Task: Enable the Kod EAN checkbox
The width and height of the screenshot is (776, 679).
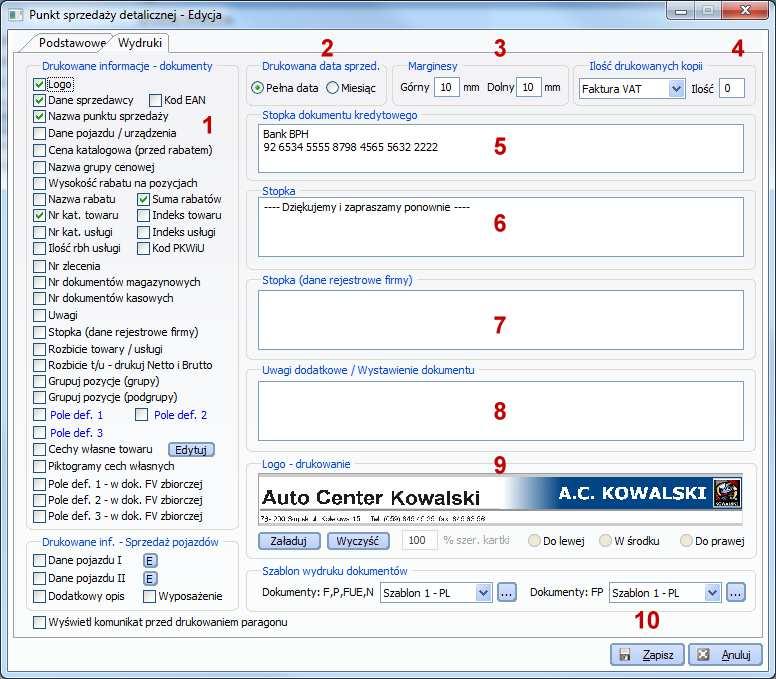Action: click(155, 100)
